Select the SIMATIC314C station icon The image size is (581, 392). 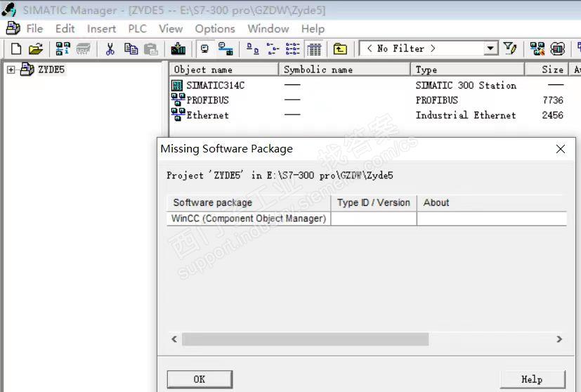coord(177,85)
